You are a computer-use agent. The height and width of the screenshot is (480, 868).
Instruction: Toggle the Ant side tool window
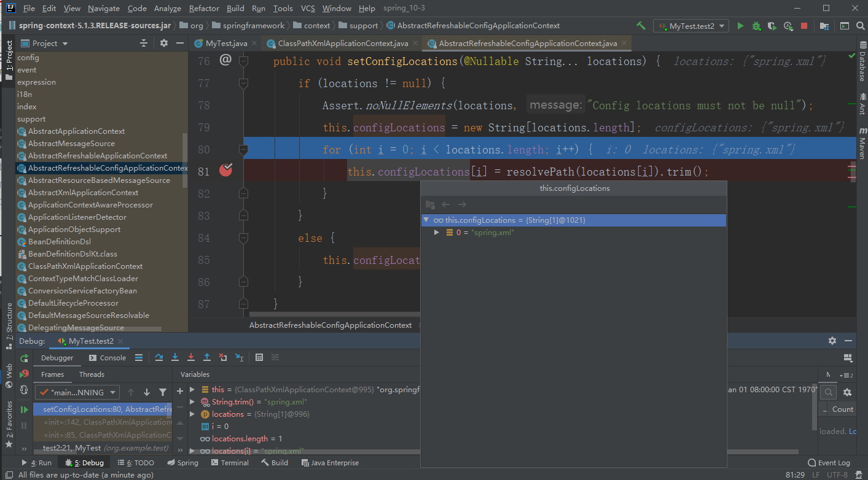(862, 104)
